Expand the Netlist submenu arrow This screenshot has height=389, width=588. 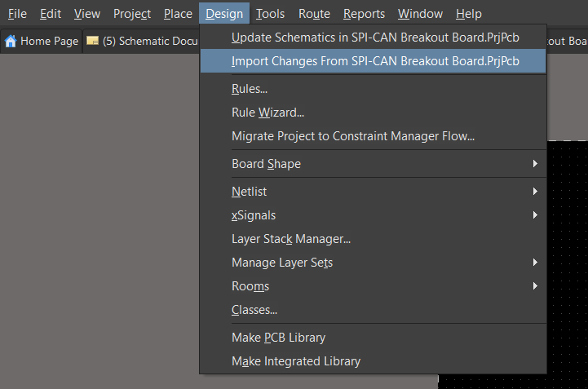click(x=535, y=192)
